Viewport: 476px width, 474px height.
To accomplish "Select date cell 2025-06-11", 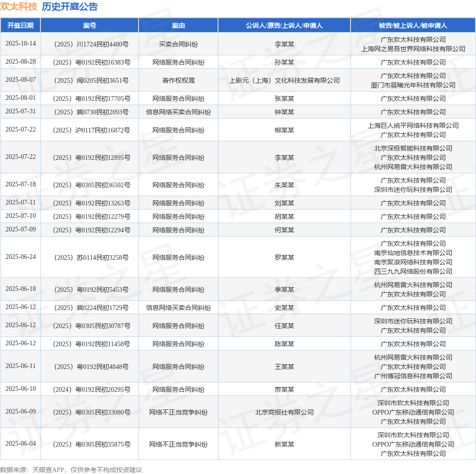I will coord(20,366).
